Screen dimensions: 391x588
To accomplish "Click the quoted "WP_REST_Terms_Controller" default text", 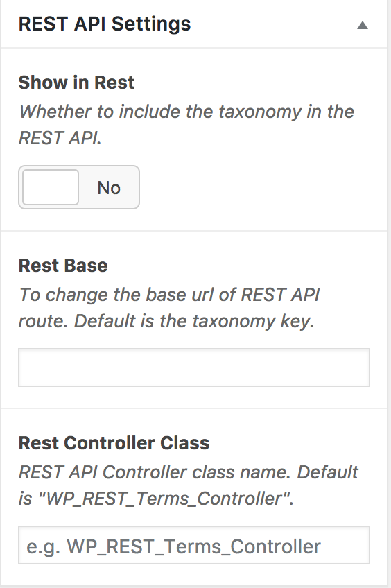I will coord(164,499).
